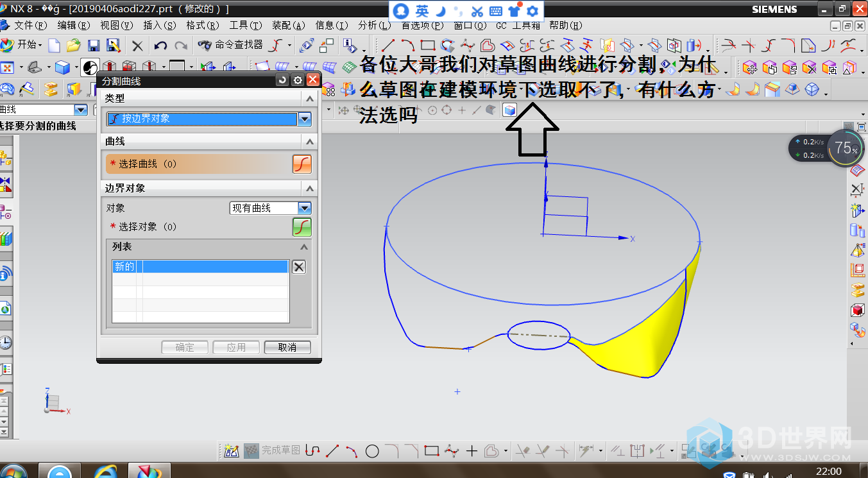
Task: Open the 按边界对象 type dropdown
Action: [x=305, y=119]
